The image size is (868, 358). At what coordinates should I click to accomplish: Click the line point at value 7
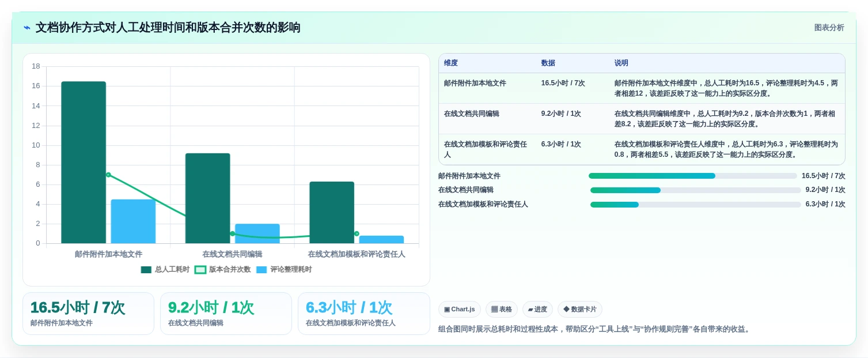108,175
